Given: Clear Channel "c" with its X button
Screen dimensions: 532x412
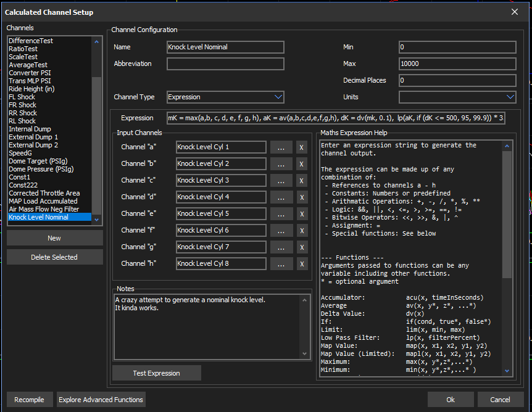Looking at the screenshot, I should pyautogui.click(x=302, y=181).
